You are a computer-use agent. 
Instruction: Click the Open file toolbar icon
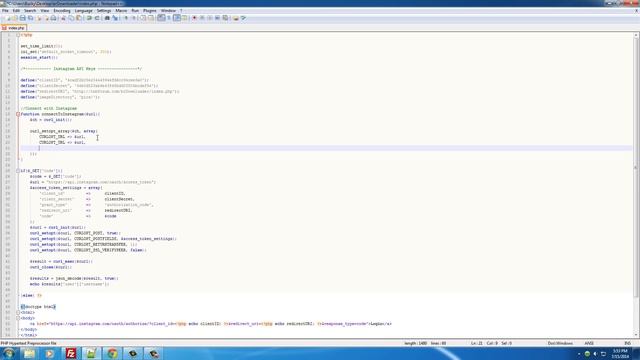pos(15,18)
